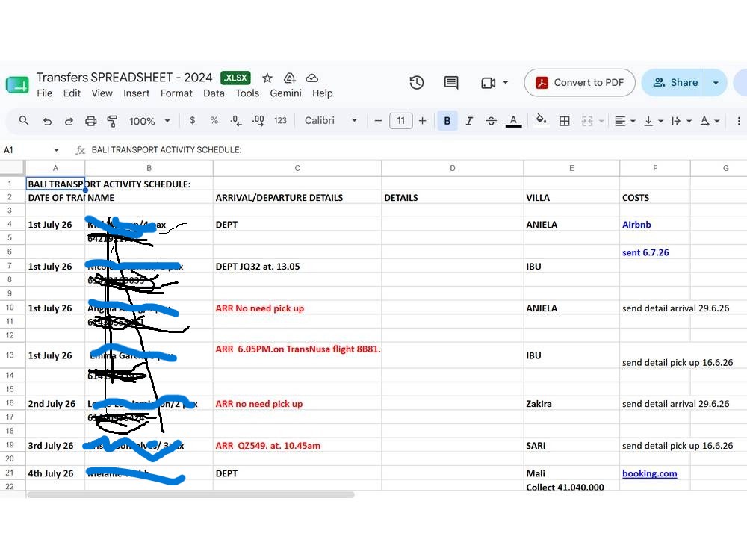Format as currency with dollar icon
Viewport: 747px width, 560px height.
pos(192,120)
